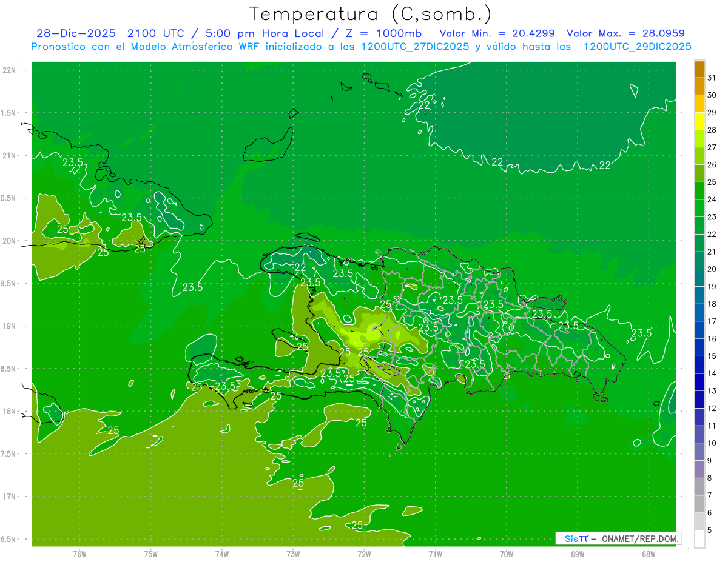This screenshot has height=562, width=728.
Task: Click the "18" value on the color scale
Action: pos(712,304)
